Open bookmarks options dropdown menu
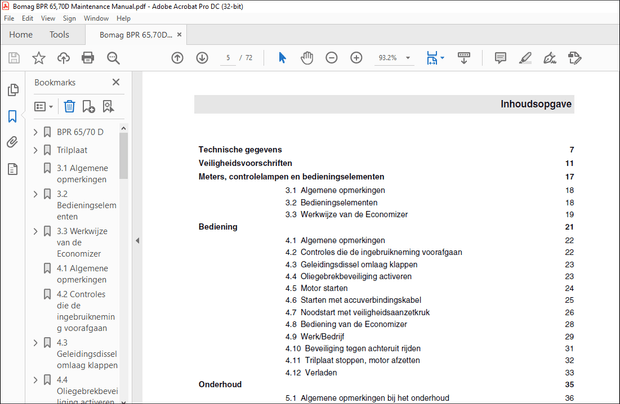Viewport: 620px width, 404px height. [43, 107]
